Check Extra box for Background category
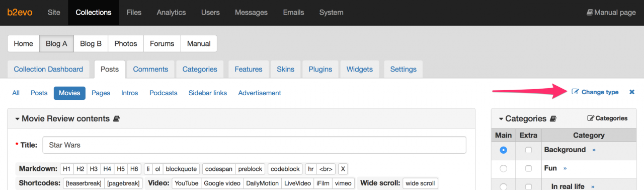This screenshot has width=644, height=190. [x=528, y=150]
